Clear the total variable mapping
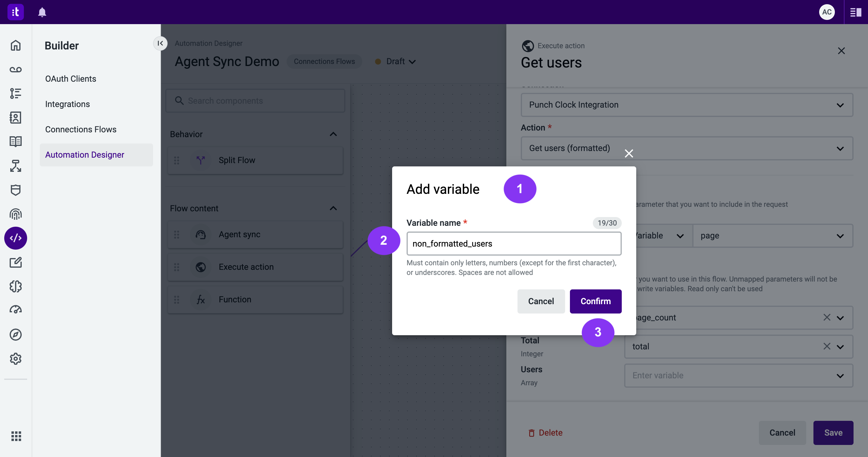The image size is (868, 457). point(827,346)
